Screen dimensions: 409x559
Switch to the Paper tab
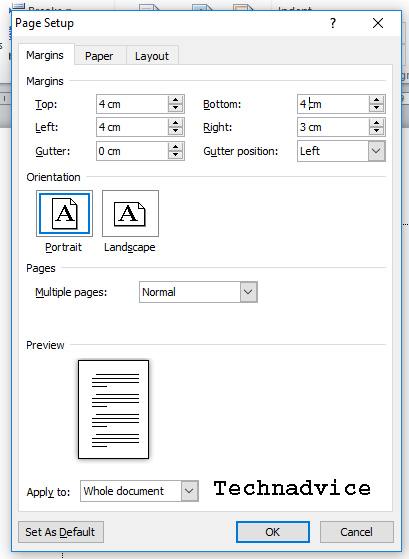[99, 56]
